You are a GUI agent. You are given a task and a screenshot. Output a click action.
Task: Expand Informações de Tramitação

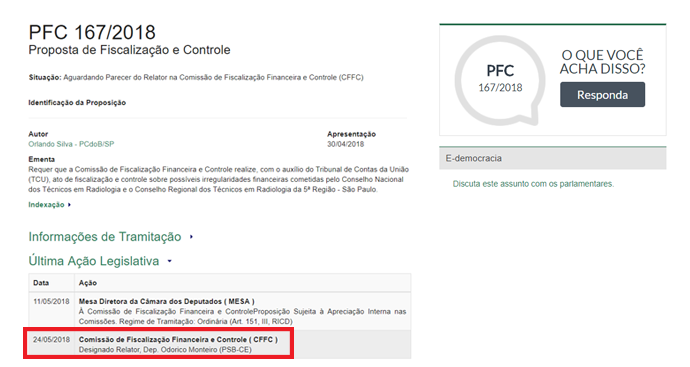(105, 237)
